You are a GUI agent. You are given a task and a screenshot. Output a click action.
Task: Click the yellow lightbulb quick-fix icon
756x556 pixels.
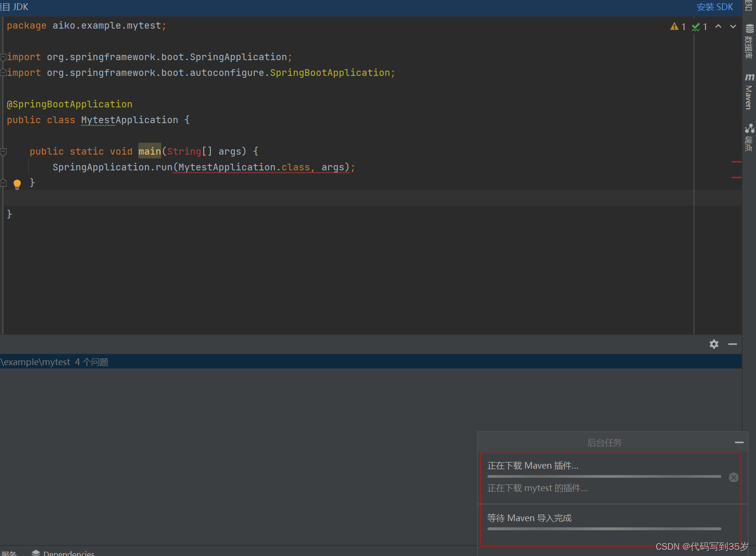pyautogui.click(x=17, y=184)
